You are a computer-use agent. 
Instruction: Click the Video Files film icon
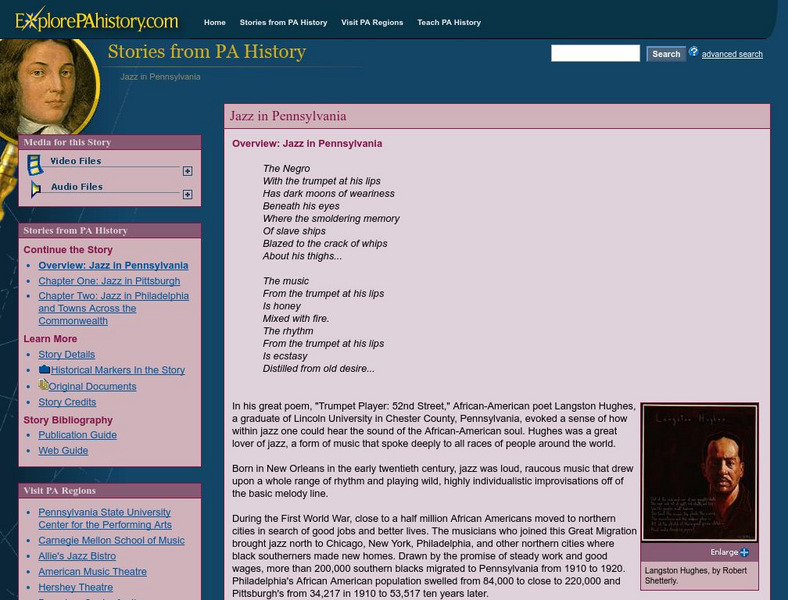35,165
